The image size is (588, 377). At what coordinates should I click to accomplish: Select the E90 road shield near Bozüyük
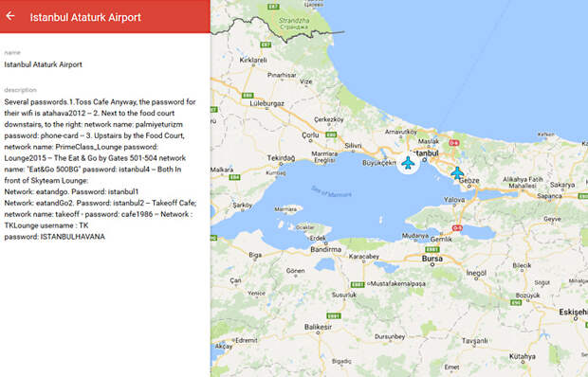point(516,302)
